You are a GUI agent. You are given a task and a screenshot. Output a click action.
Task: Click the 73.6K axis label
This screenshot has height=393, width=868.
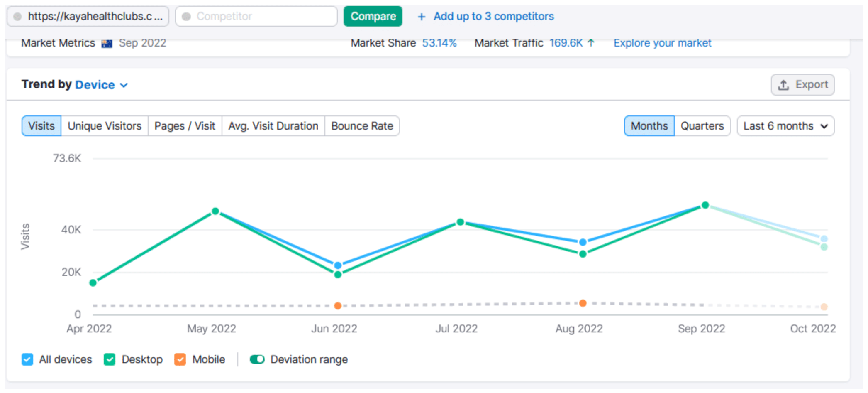pos(67,158)
